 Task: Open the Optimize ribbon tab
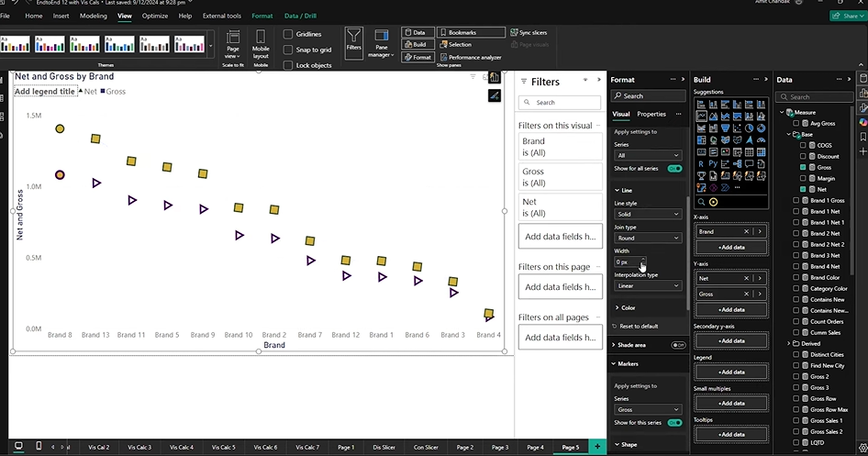click(155, 16)
